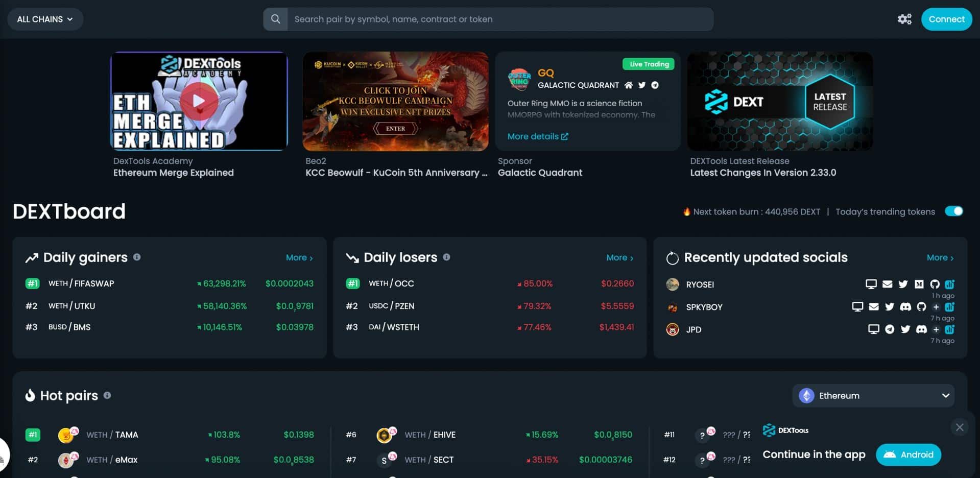The height and width of the screenshot is (478, 980).
Task: Toggle Today's trending tokens switch
Action: [953, 211]
